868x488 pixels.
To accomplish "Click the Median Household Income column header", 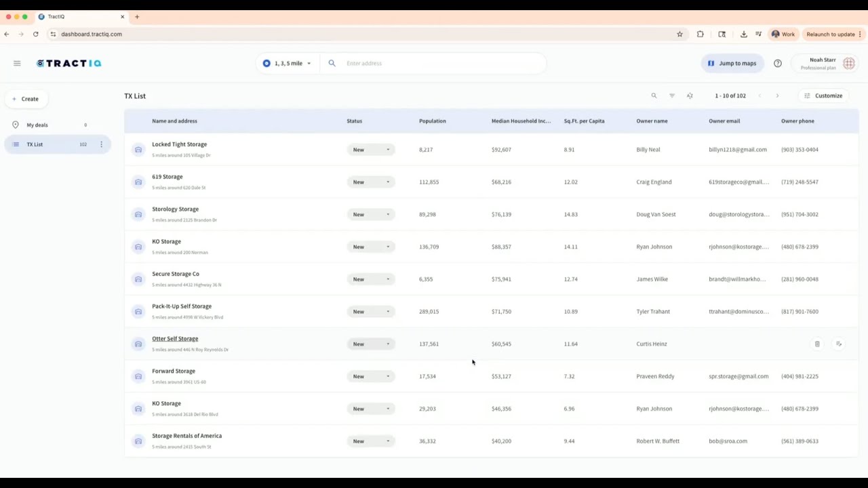I will click(x=521, y=121).
